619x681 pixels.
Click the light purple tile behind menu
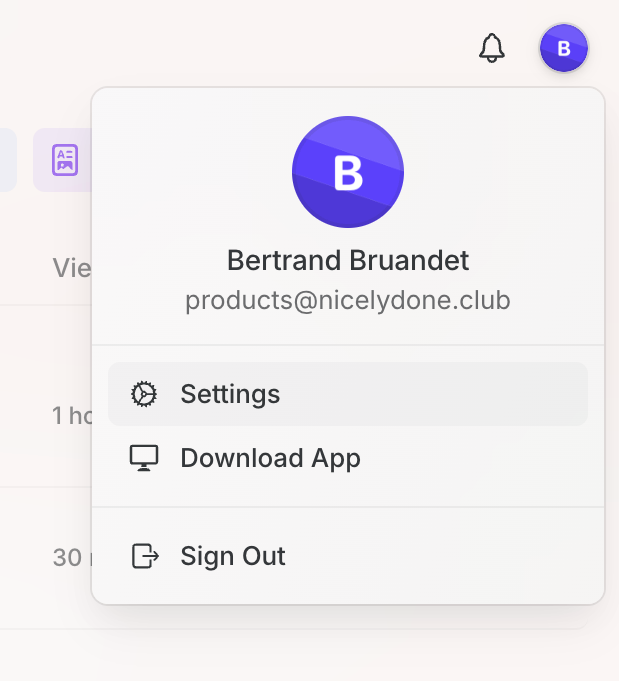click(62, 160)
